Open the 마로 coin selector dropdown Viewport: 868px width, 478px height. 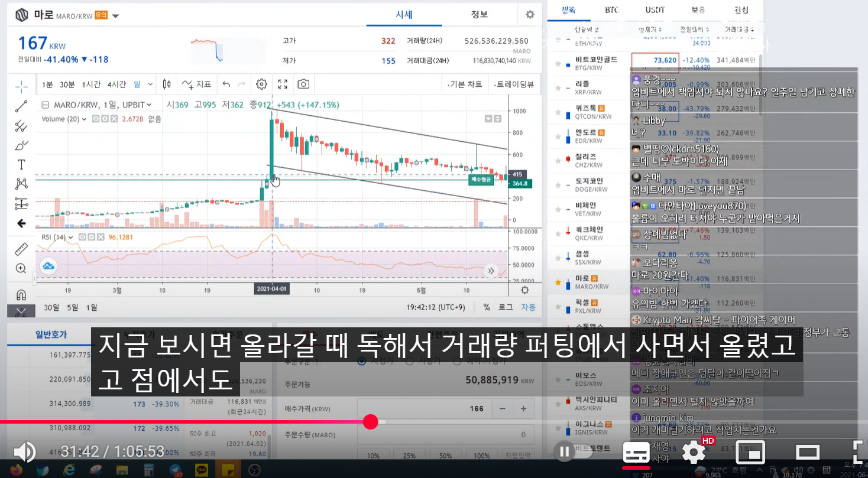115,16
